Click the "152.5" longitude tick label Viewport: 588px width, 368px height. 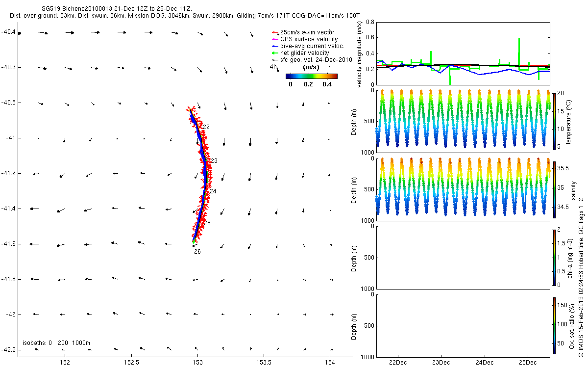pyautogui.click(x=131, y=363)
